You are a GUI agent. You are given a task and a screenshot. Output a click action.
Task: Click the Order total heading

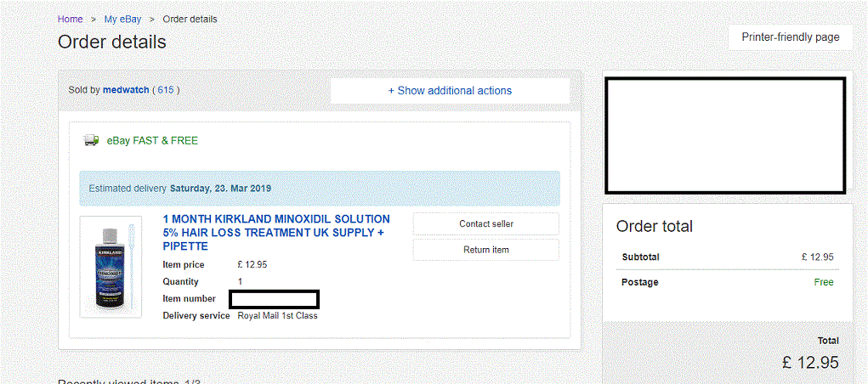coord(655,226)
